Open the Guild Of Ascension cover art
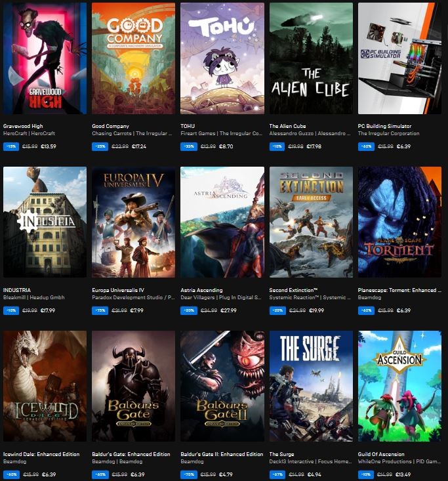This screenshot has height=481, width=448. coord(399,386)
